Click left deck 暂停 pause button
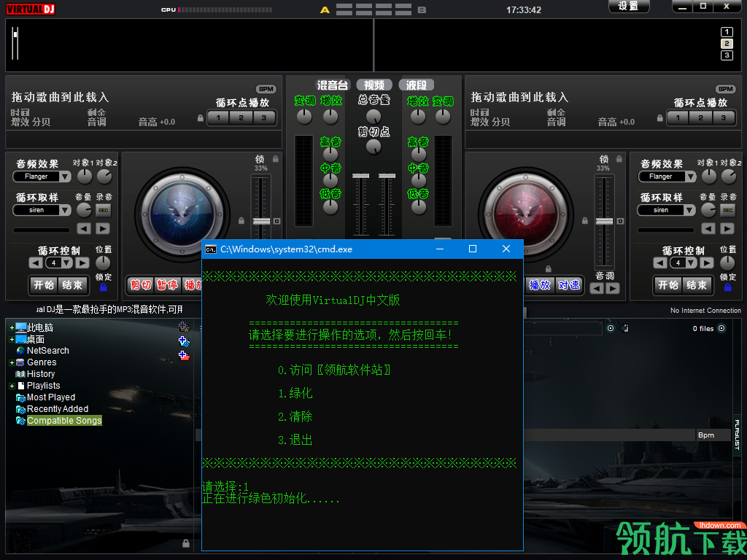The width and height of the screenshot is (747, 560). click(x=167, y=285)
